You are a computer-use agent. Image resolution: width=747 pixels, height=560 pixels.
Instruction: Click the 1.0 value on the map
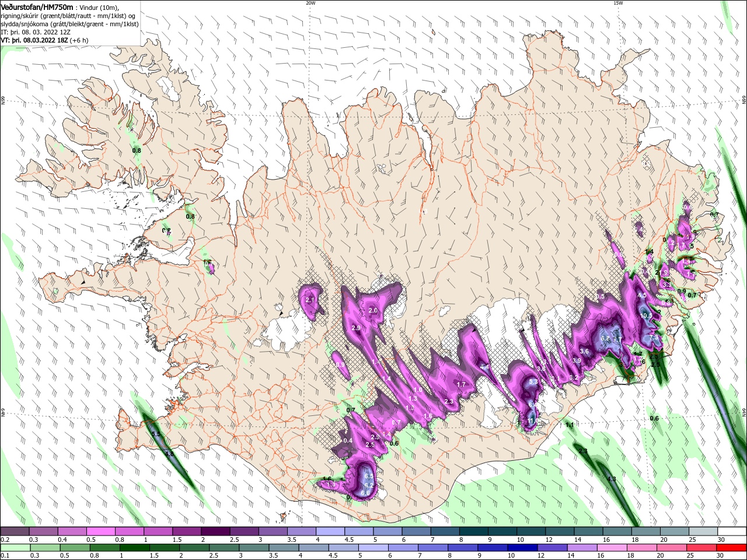(x=418, y=390)
